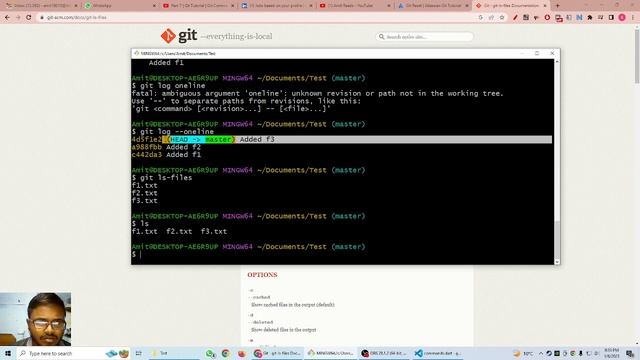This screenshot has width=640, height=360.
Task: Close the WhatsApp tab
Action: (154, 6)
